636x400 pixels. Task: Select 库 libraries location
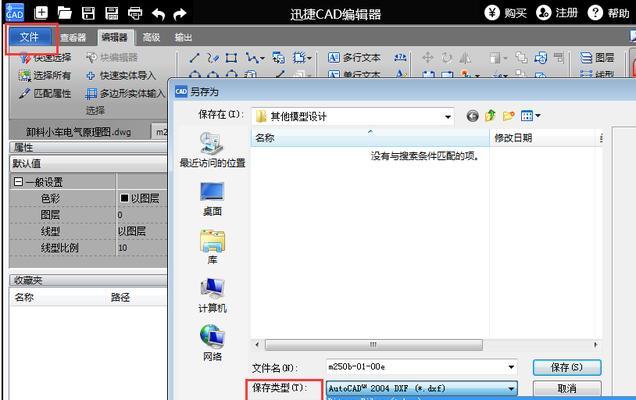point(212,247)
